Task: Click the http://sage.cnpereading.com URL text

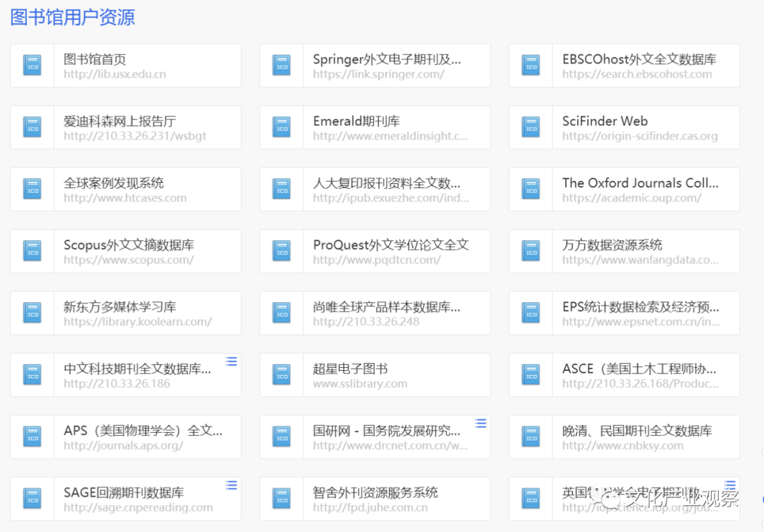Action: pyautogui.click(x=138, y=507)
